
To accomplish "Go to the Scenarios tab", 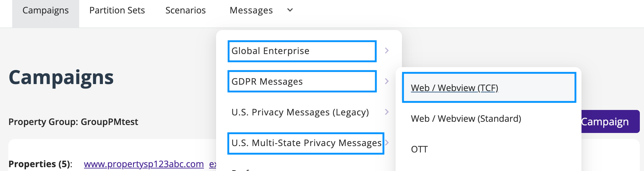I will (186, 11).
